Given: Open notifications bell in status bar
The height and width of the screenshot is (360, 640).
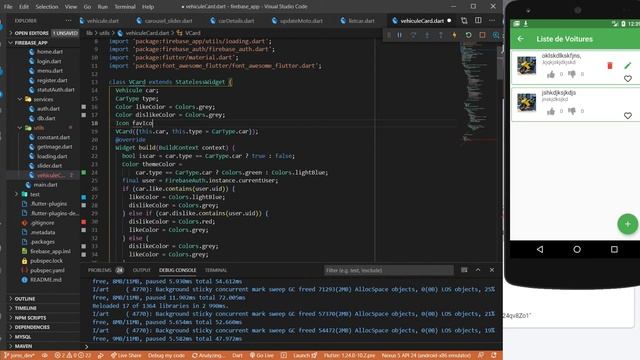Looking at the screenshot, I should pos(493,356).
